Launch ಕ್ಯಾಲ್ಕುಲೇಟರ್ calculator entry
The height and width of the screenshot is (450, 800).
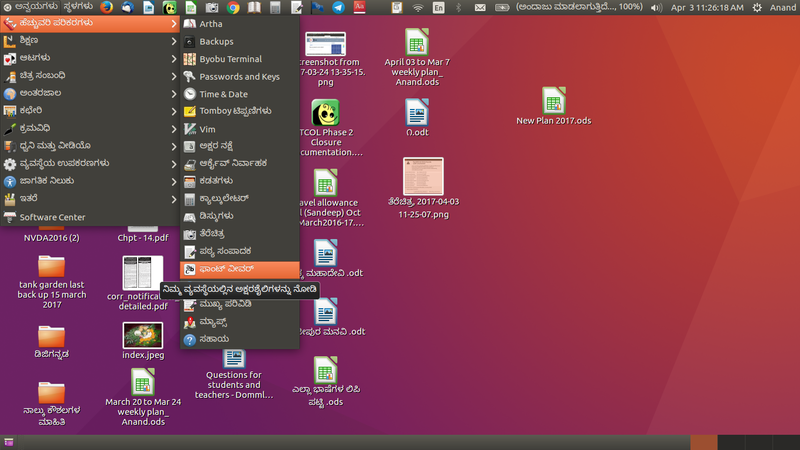click(240, 198)
